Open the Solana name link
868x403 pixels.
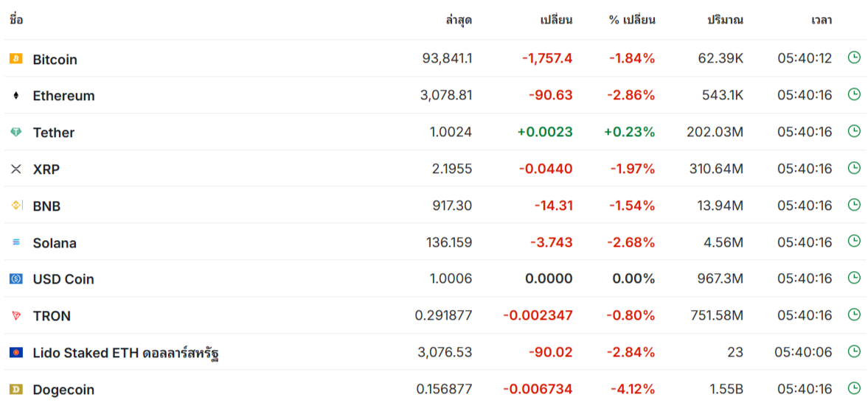coord(55,243)
